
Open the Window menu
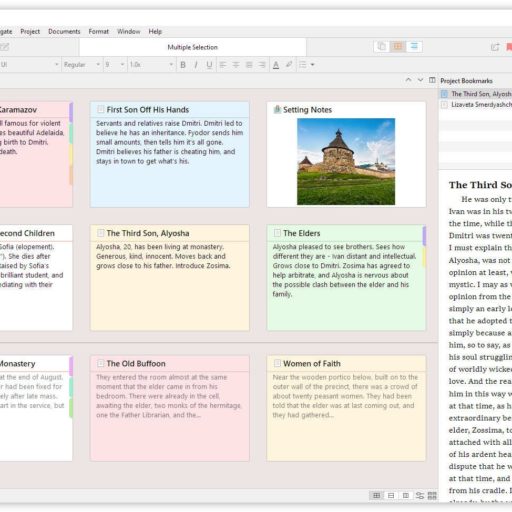(x=128, y=31)
